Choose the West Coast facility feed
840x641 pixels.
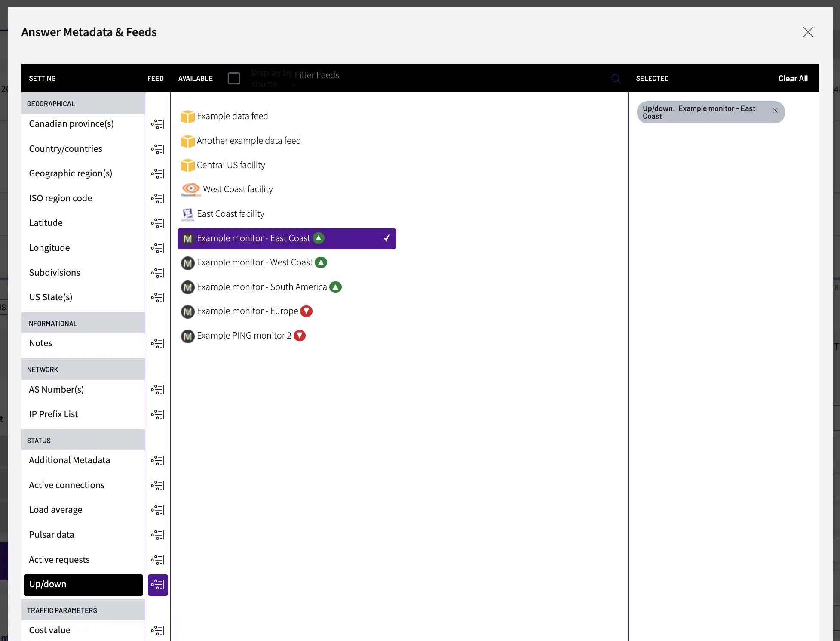pos(237,189)
